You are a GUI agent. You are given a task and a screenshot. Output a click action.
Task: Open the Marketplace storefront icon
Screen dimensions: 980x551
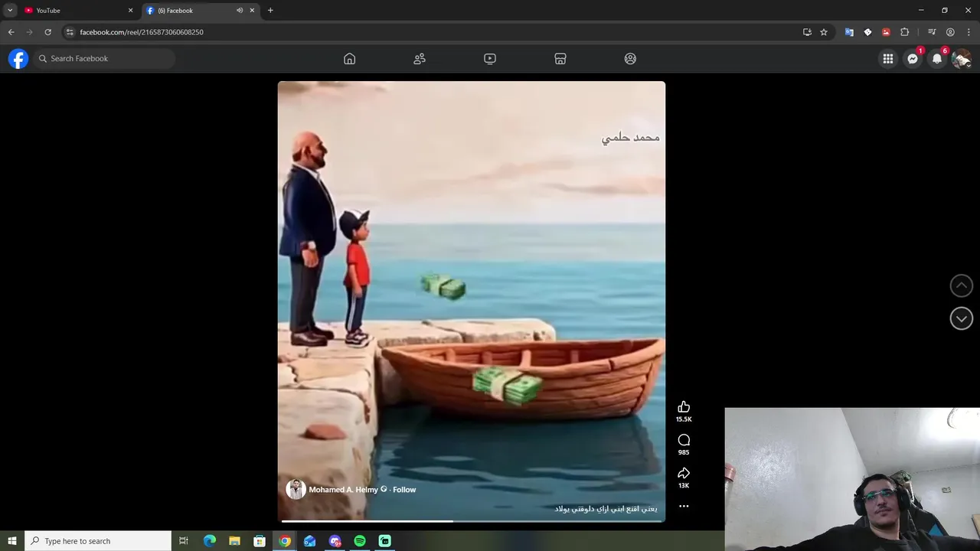560,59
